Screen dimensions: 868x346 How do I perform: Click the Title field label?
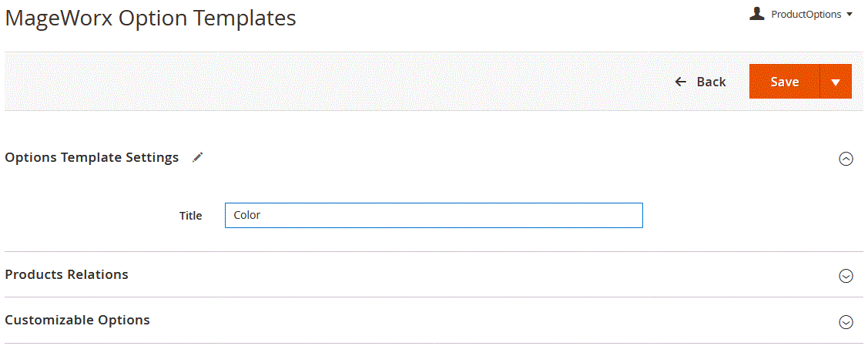[191, 216]
